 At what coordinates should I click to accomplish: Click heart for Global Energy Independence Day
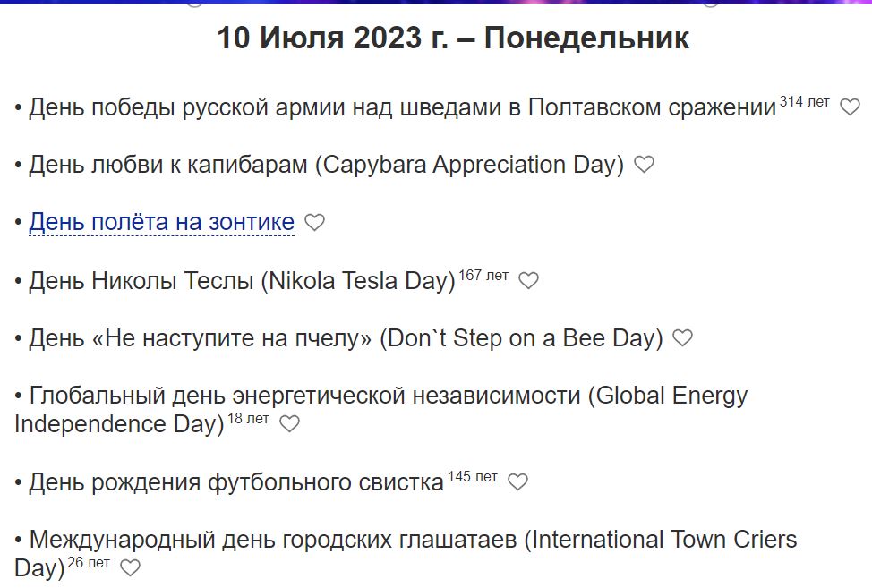[x=288, y=424]
